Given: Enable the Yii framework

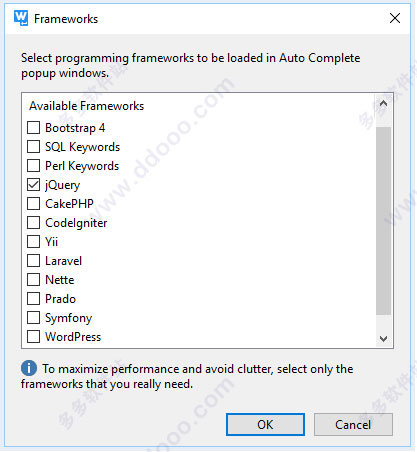Looking at the screenshot, I should [x=33, y=242].
